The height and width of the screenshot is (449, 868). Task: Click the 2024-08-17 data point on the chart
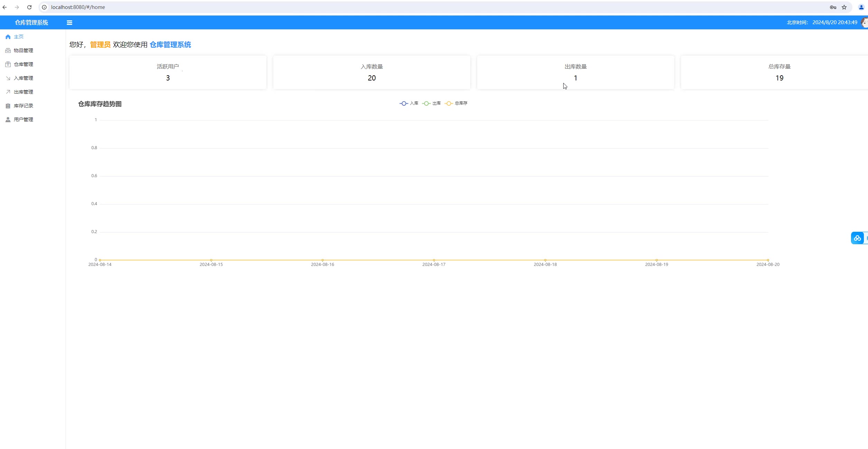pos(434,260)
